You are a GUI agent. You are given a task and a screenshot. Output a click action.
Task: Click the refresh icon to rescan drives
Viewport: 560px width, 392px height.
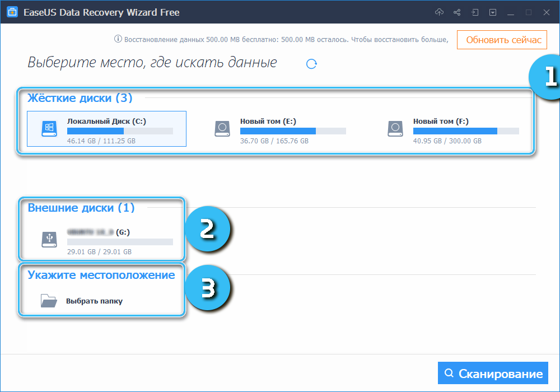311,64
